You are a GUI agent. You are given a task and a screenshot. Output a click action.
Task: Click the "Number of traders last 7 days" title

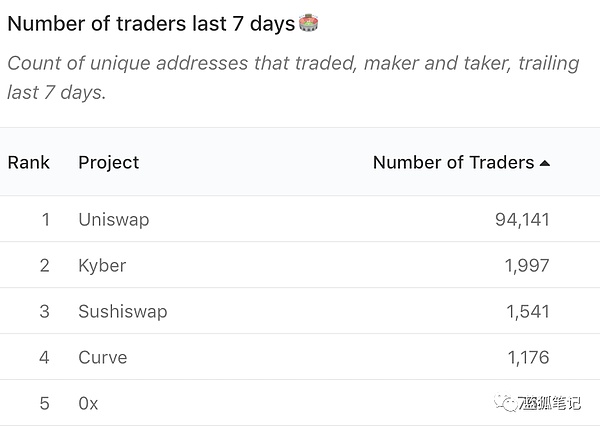pos(151,23)
